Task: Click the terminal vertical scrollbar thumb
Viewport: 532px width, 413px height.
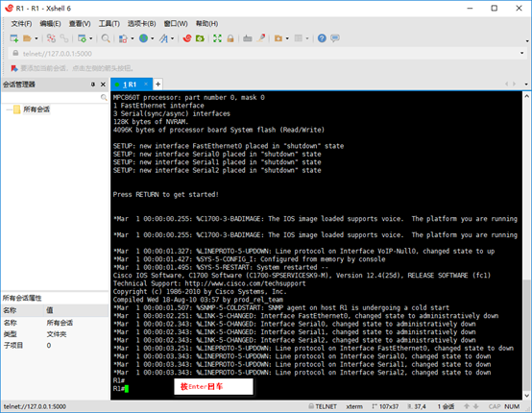Action: 526,335
